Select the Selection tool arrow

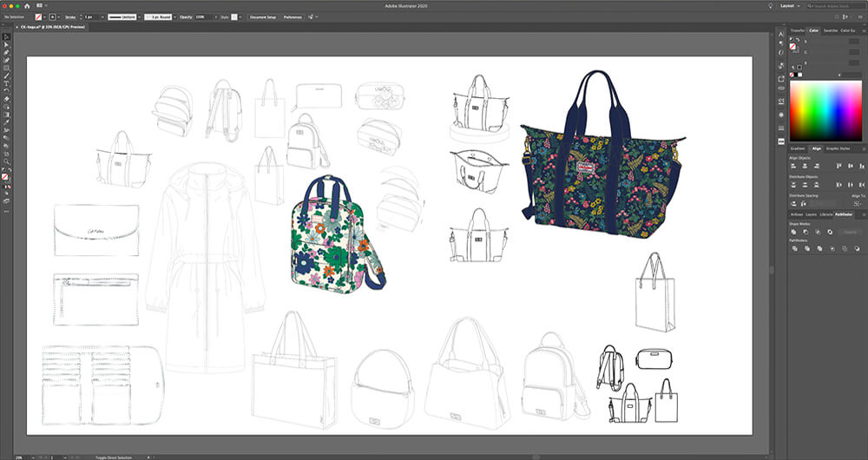point(6,36)
